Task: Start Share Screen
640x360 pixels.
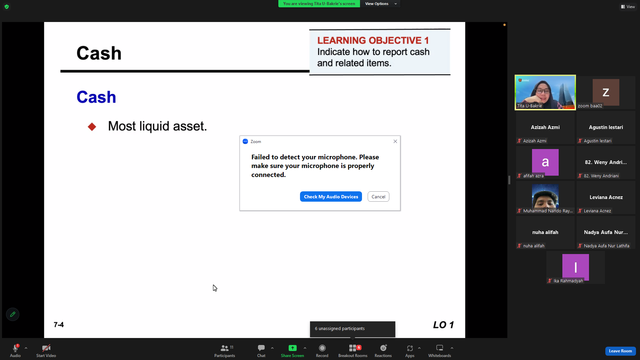Action: [x=292, y=350]
